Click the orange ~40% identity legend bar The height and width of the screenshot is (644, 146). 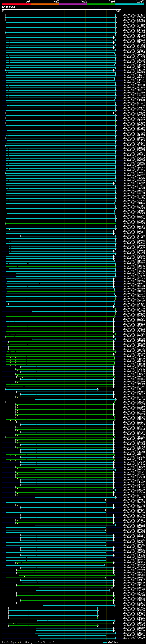(45, 4)
